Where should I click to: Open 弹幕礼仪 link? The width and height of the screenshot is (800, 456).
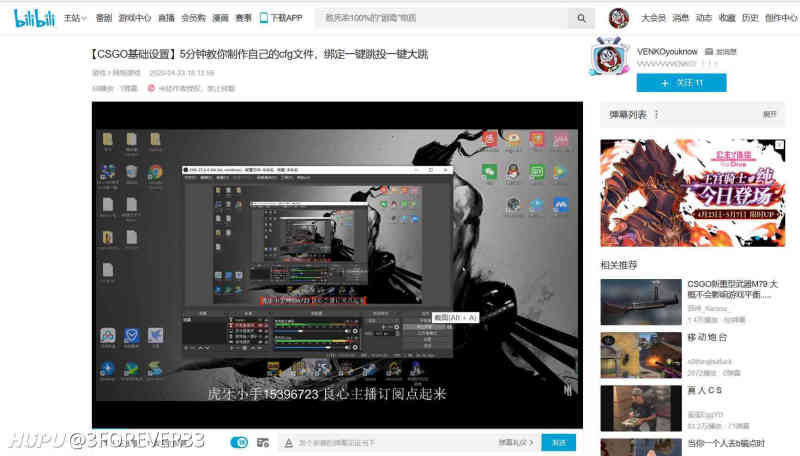tap(516, 443)
